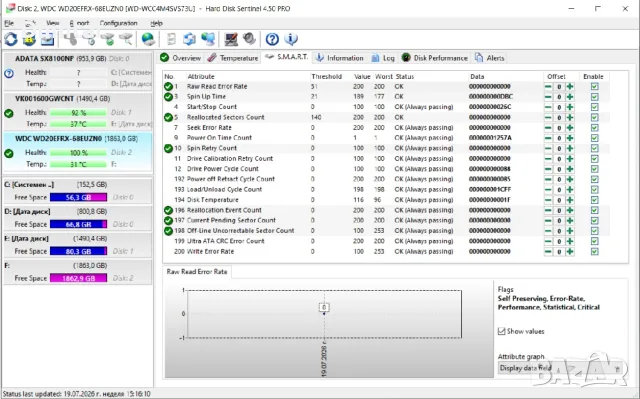Click the laptop with pen toolbar icon
Screen dimensions: 640x399
[231, 39]
